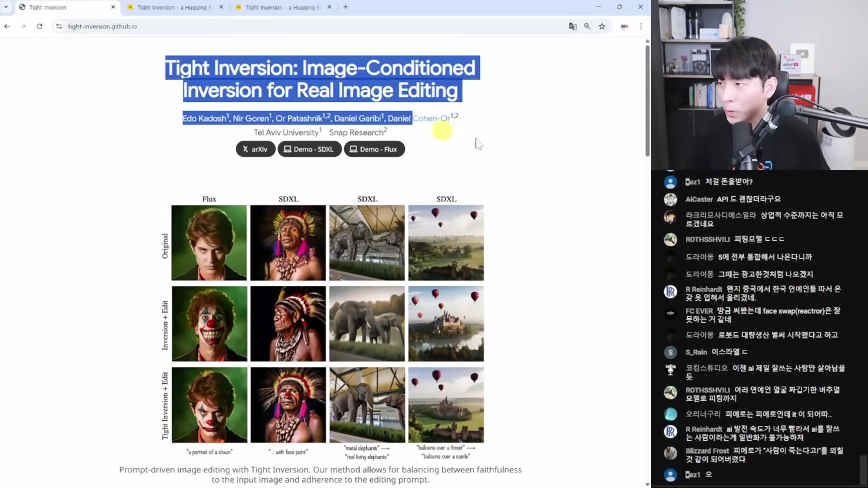Click the address bar URL field
This screenshot has height=488, width=868.
[x=310, y=26]
